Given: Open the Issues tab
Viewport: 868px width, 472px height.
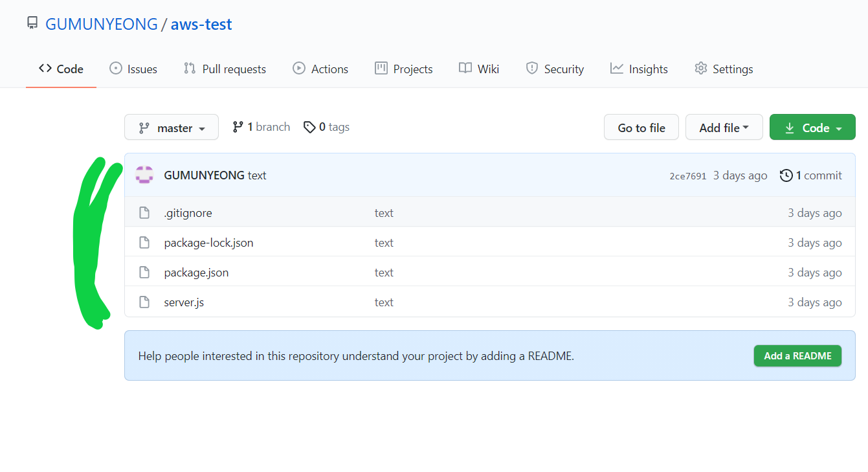Looking at the screenshot, I should [133, 69].
